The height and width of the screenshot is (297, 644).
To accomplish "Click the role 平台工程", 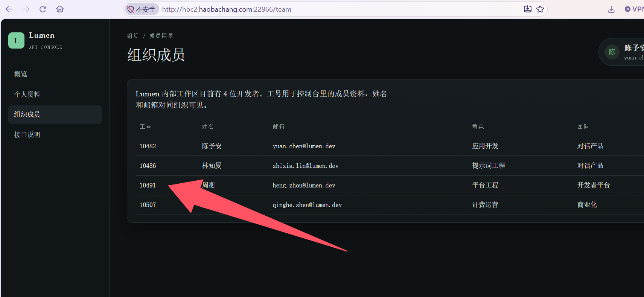I will 485,185.
